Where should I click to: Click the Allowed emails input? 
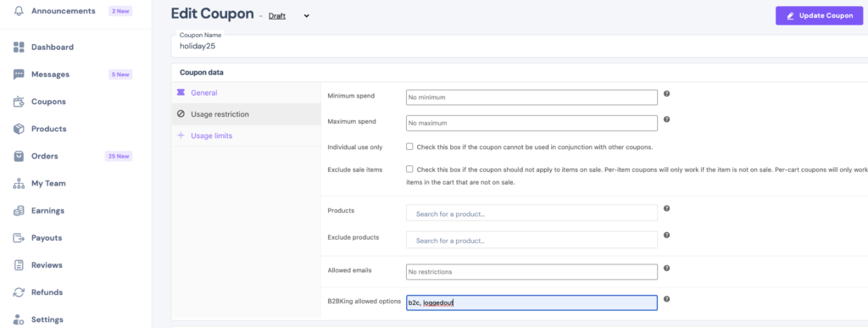click(531, 272)
